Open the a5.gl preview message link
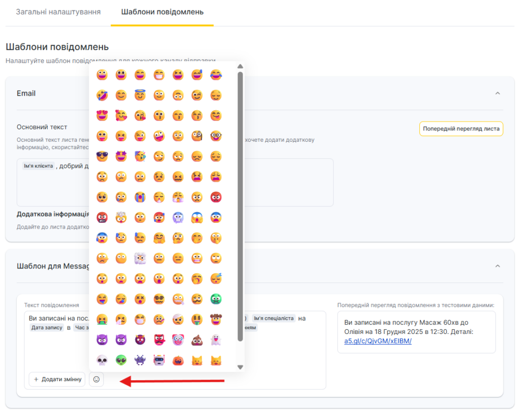The height and width of the screenshot is (415, 532). (378, 341)
